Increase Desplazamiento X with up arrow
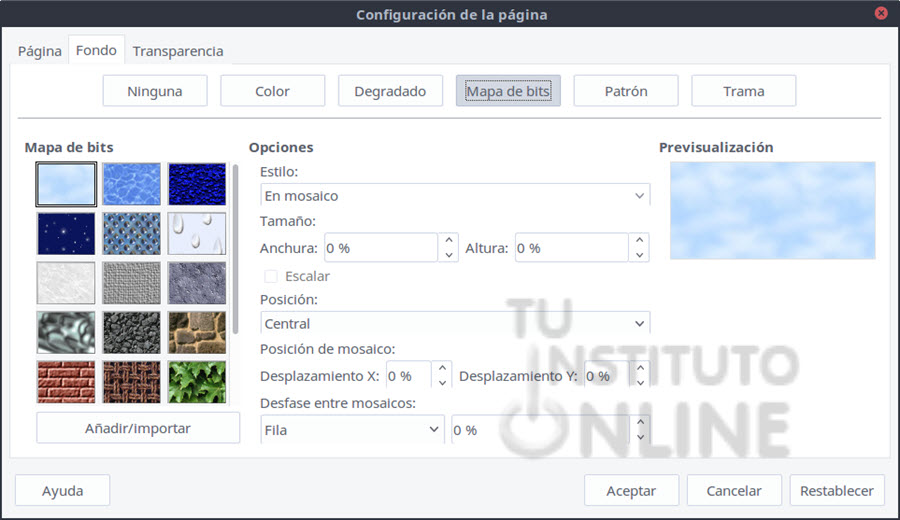This screenshot has width=900, height=520. pyautogui.click(x=442, y=368)
